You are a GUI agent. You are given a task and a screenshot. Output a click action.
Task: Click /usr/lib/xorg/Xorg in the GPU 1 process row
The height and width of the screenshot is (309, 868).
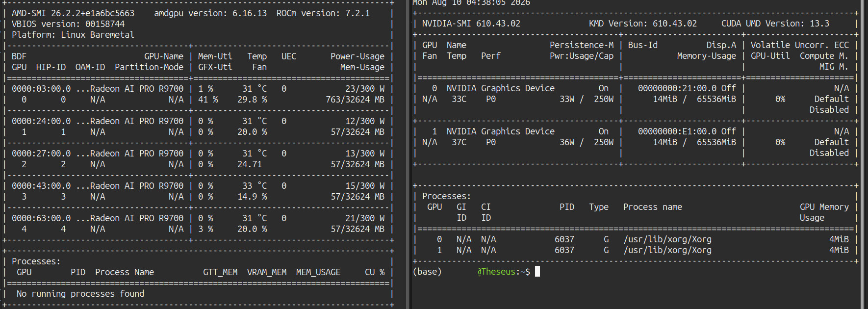tap(667, 250)
